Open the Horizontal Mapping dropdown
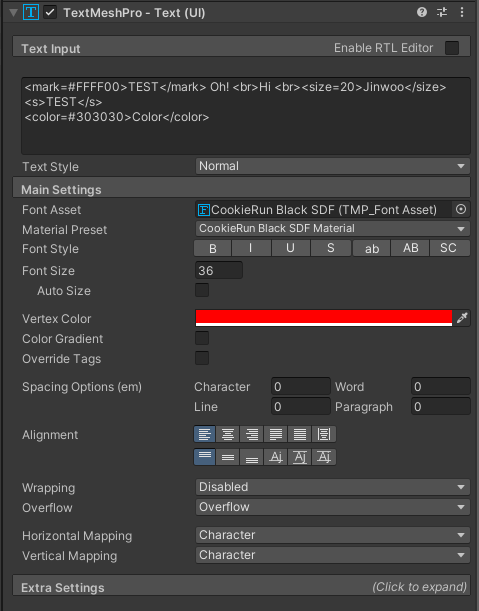Screen dimensions: 479x611 click(332, 535)
